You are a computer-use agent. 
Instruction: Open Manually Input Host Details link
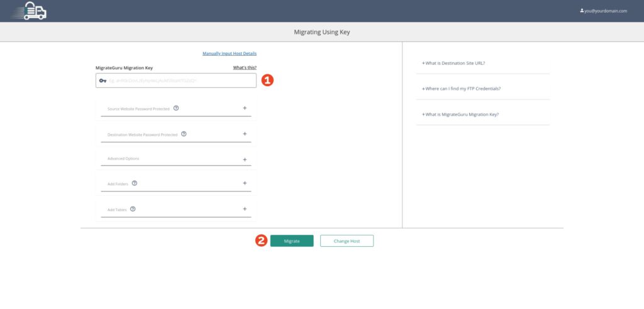point(230,53)
